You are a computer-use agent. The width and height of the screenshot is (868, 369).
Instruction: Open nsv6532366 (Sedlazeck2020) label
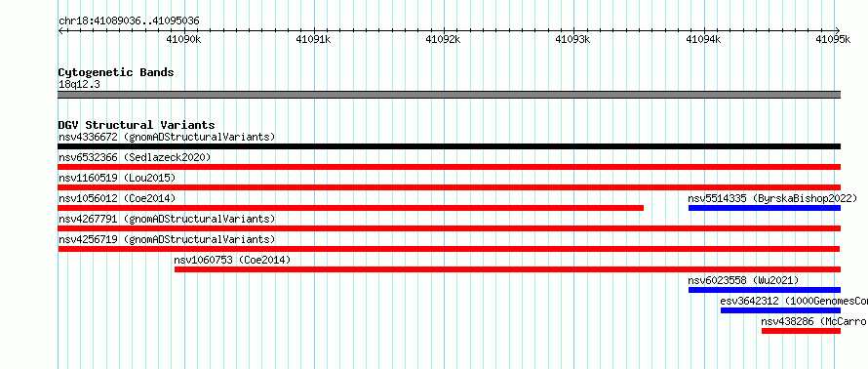point(135,157)
